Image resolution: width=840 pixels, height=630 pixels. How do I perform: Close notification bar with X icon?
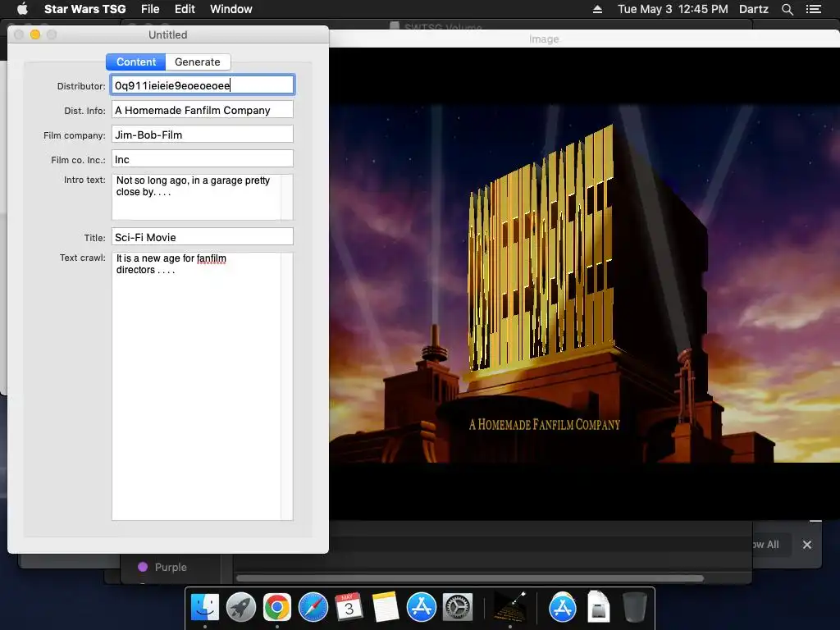coord(807,545)
